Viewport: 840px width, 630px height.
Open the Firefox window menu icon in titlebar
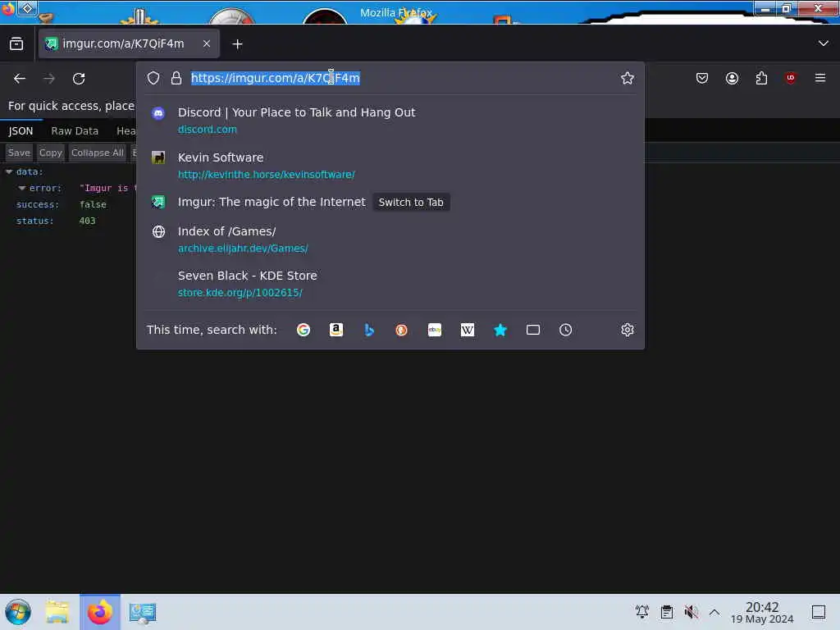(8, 9)
